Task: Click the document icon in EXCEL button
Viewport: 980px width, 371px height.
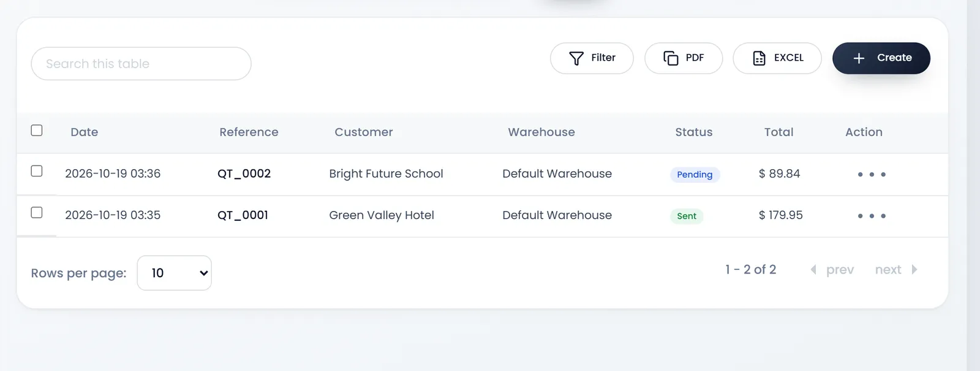Action: (x=759, y=58)
